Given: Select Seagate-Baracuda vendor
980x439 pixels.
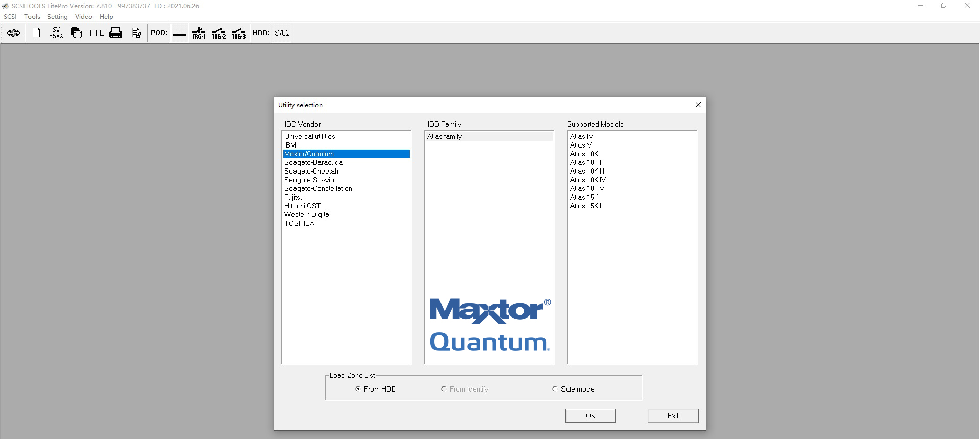Looking at the screenshot, I should click(x=346, y=162).
